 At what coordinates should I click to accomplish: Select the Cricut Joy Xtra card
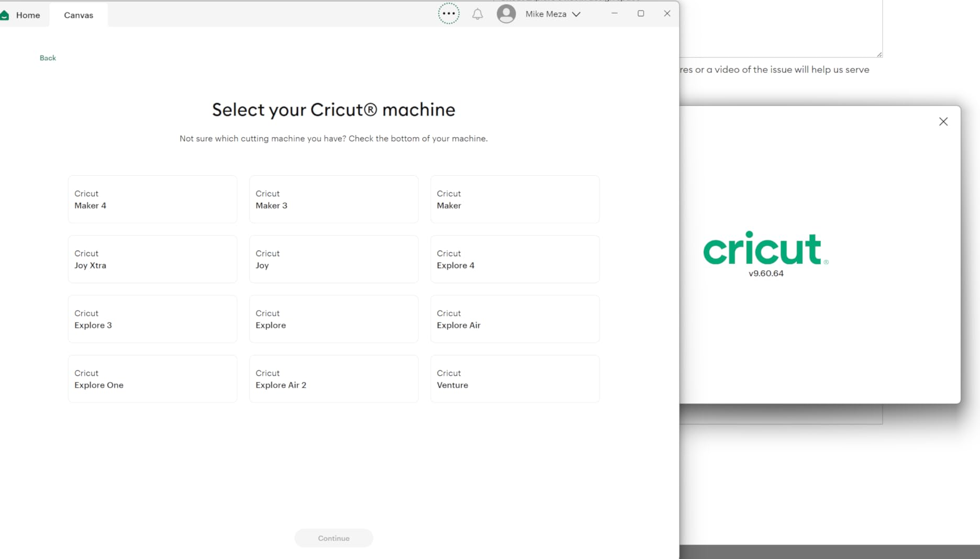(152, 259)
